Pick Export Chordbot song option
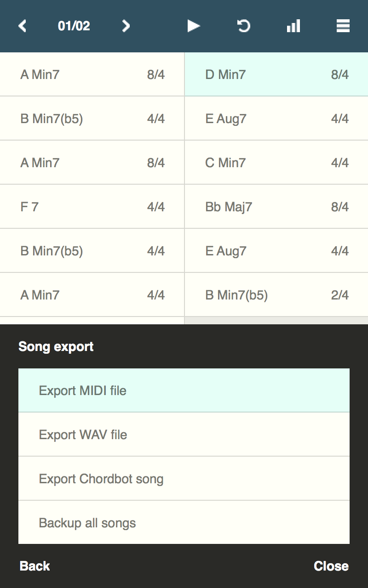Viewport: 368px width, 588px height. point(184,479)
